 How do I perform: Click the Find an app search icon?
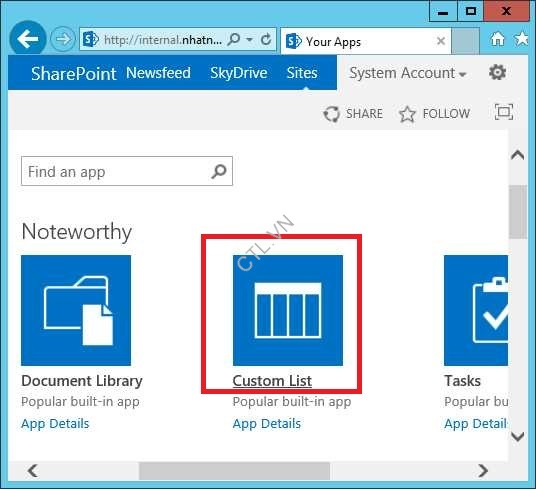click(x=219, y=171)
